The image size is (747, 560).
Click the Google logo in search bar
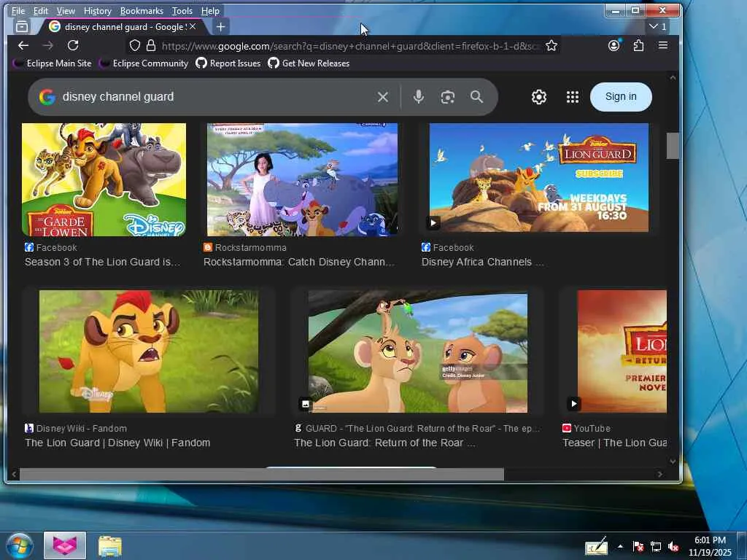coord(47,97)
